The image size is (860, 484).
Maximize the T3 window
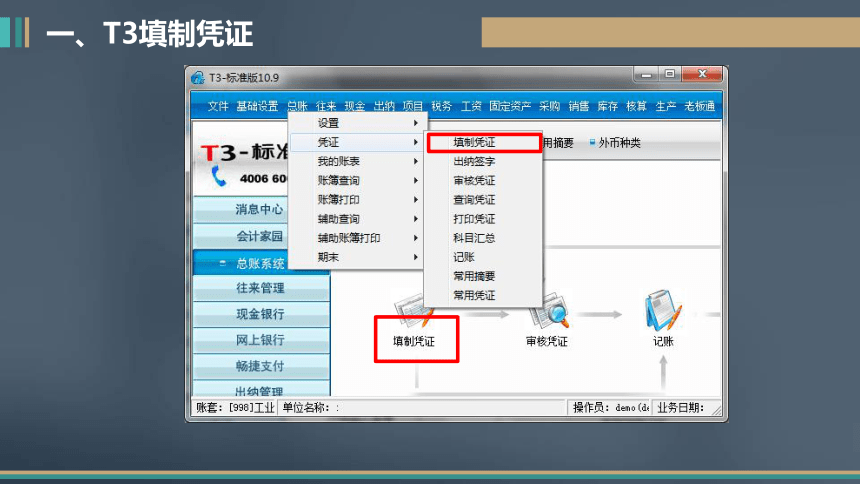click(670, 74)
